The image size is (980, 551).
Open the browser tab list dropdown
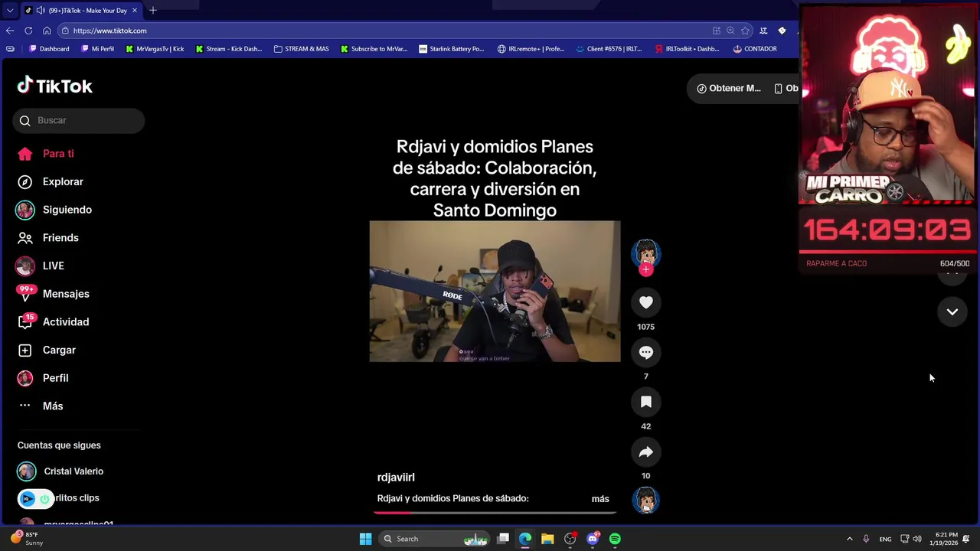tap(9, 11)
